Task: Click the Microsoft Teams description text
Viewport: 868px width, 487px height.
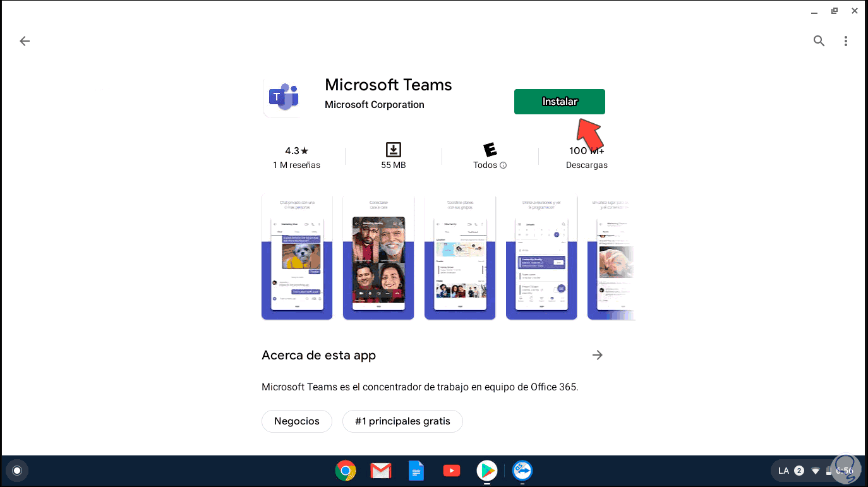Action: tap(420, 387)
